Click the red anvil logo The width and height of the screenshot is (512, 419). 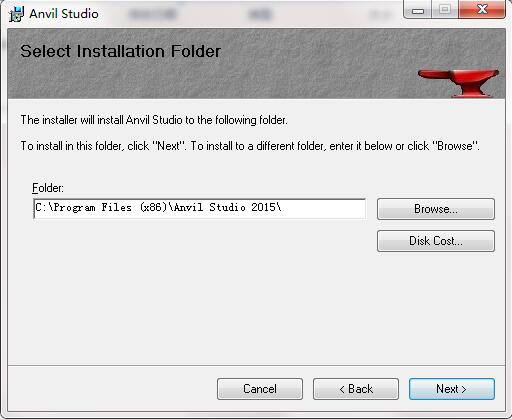pos(458,82)
